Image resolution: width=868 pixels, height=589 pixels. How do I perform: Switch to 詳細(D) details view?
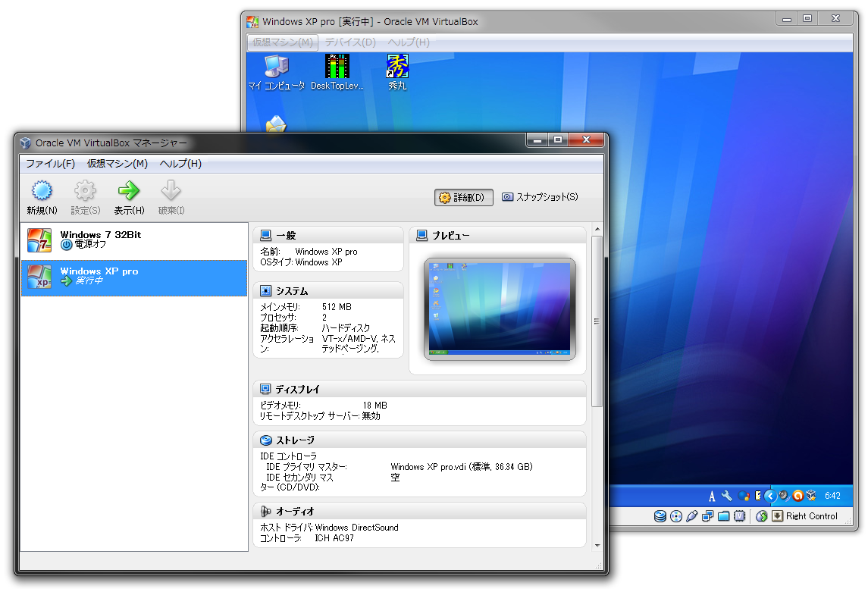point(464,198)
